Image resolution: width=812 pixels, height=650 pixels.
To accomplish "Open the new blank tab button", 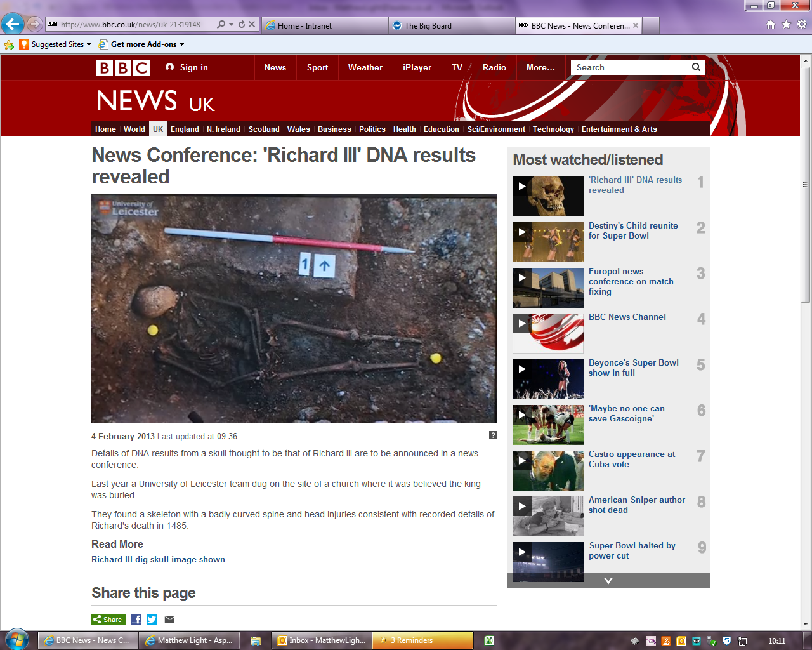I will pyautogui.click(x=651, y=25).
